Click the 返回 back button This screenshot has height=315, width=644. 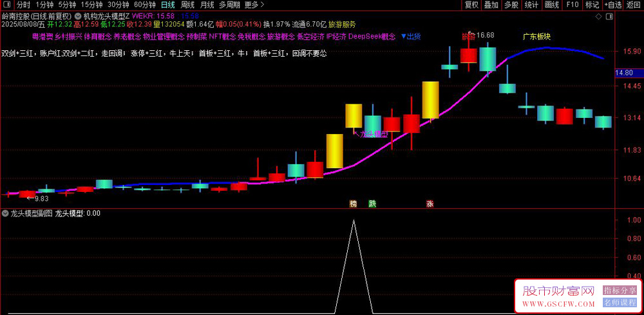tap(634, 5)
